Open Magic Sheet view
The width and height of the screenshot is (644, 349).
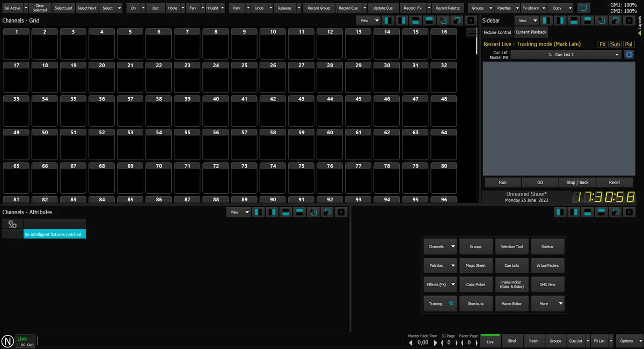[x=476, y=265]
